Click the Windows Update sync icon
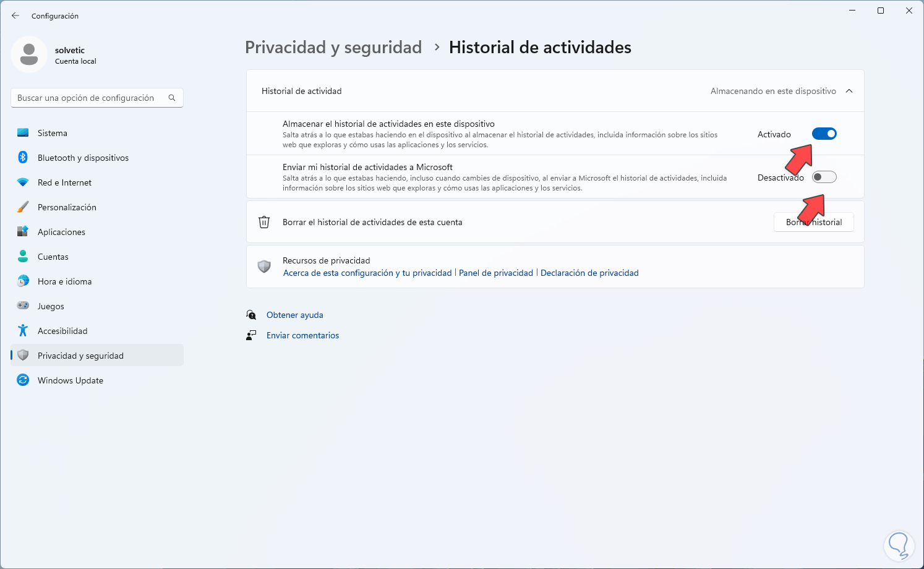This screenshot has width=924, height=569. tap(23, 380)
